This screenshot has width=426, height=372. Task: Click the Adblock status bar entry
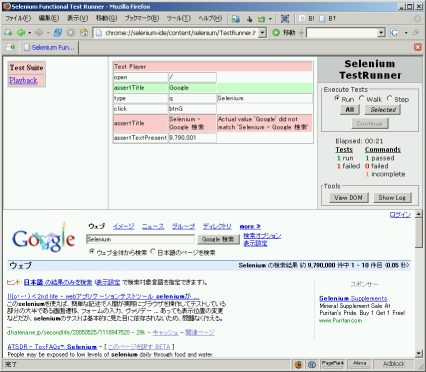394,364
